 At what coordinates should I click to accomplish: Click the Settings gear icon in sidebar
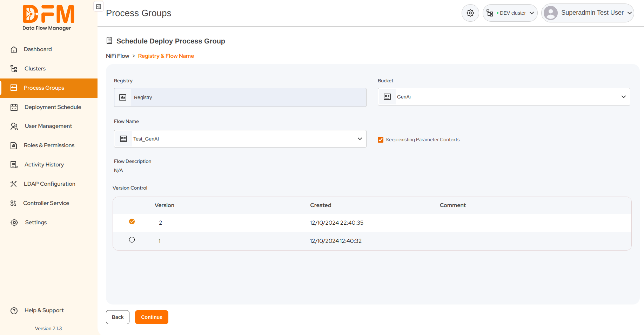14,223
